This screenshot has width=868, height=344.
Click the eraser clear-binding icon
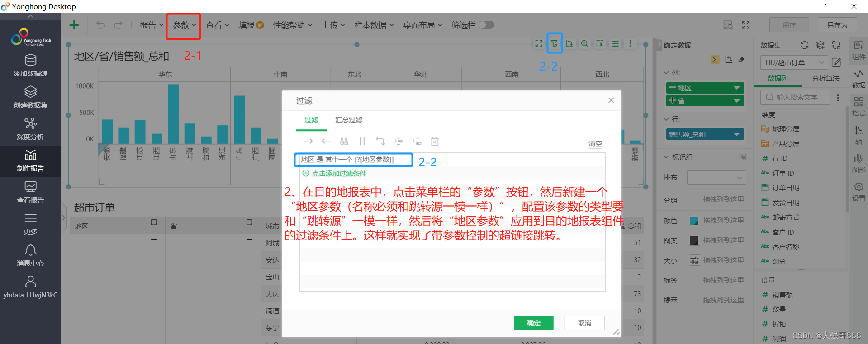(741, 60)
